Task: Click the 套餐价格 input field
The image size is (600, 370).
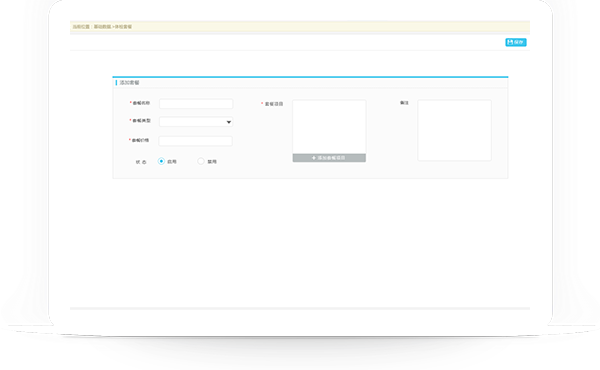Action: tap(196, 141)
